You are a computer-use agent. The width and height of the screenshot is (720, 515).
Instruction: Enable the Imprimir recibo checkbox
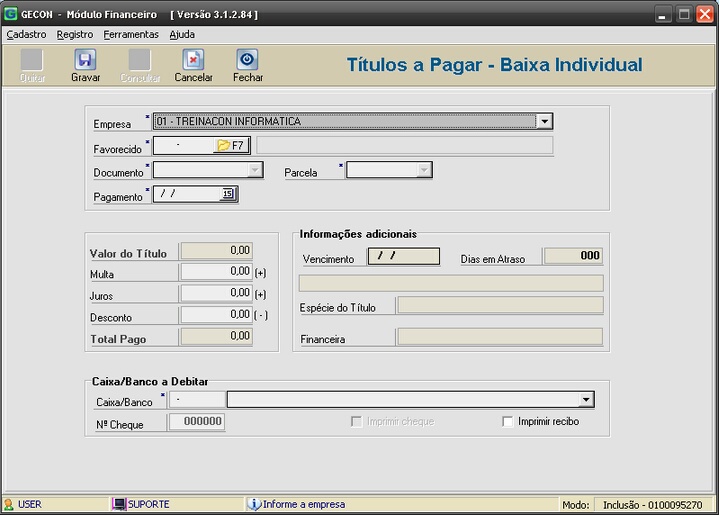click(508, 422)
